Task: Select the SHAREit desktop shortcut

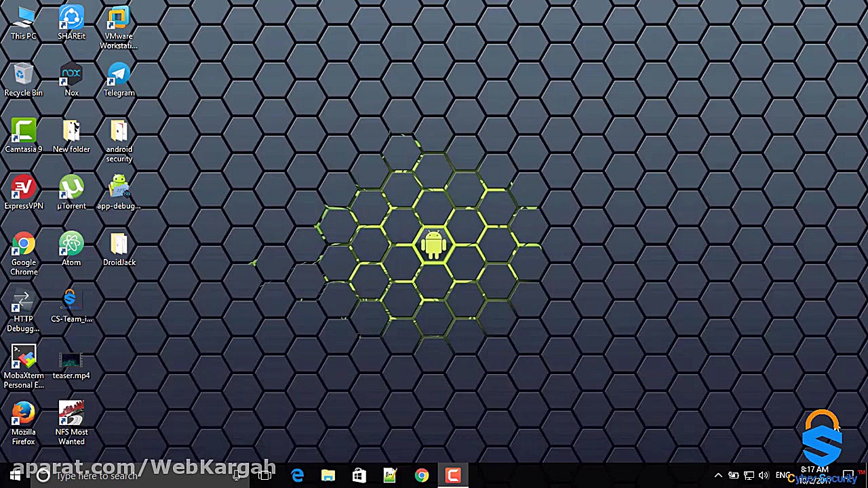Action: click(71, 23)
